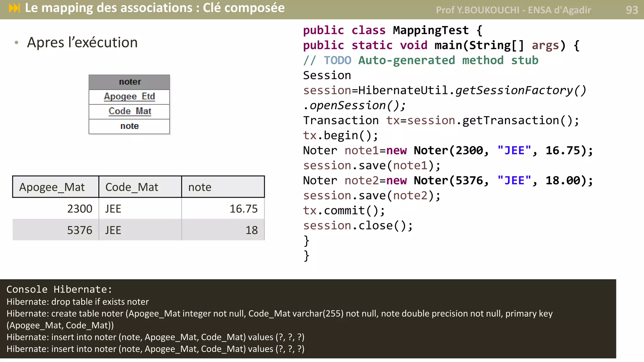644x362 pixels.
Task: Click the code line 'tx.begin();'
Action: [x=341, y=135]
